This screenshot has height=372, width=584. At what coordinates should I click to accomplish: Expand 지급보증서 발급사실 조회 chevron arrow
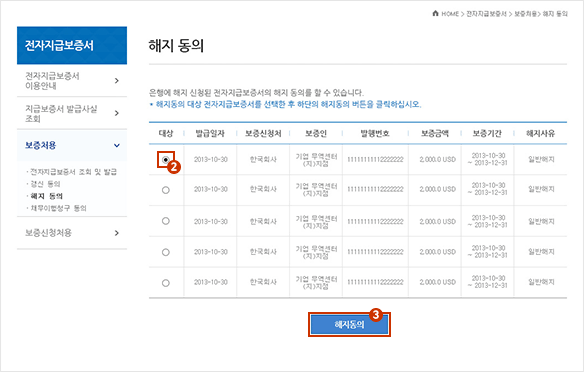pyautogui.click(x=117, y=113)
